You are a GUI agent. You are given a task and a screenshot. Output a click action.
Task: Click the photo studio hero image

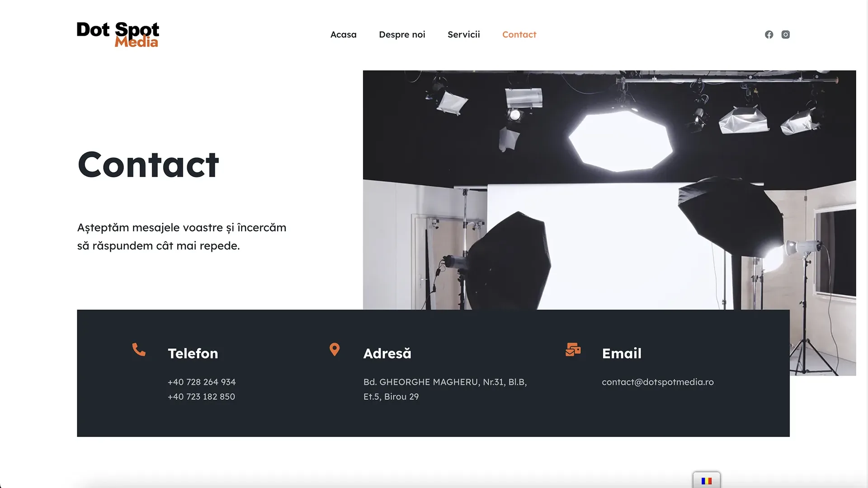pos(609,190)
